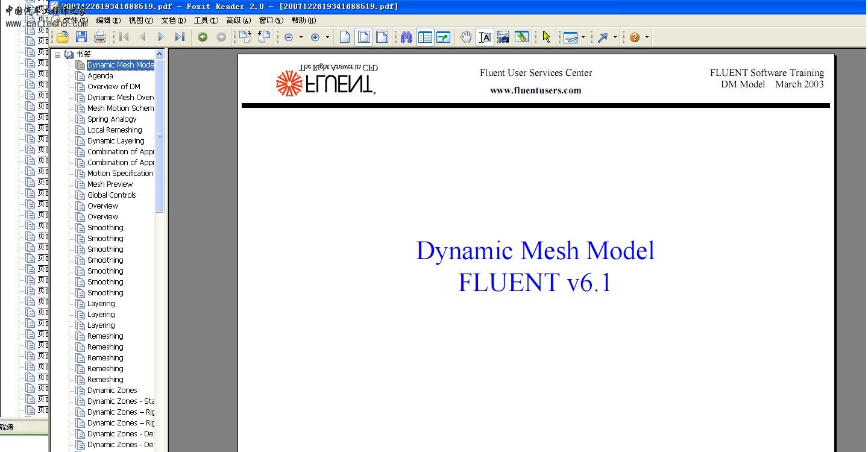The image size is (868, 452).
Task: Go back to previous view (green arrow)
Action: pyautogui.click(x=203, y=37)
